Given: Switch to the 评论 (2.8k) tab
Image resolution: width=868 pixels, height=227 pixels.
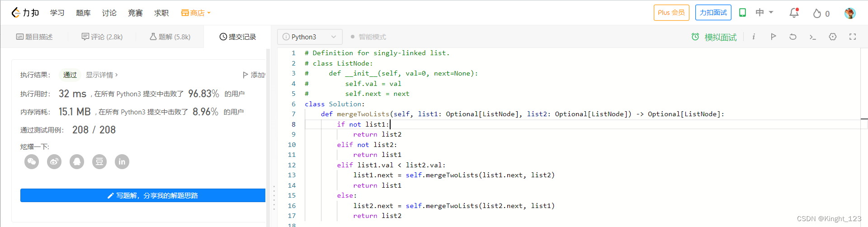Looking at the screenshot, I should point(102,37).
